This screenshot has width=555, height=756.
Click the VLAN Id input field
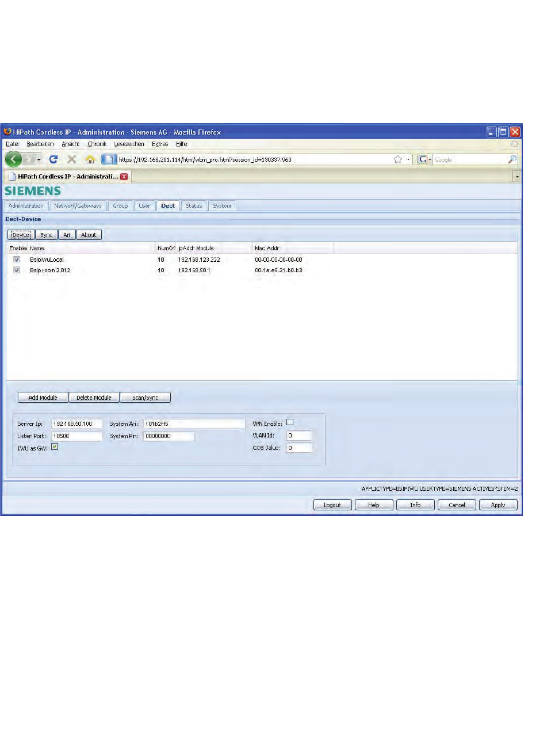(299, 436)
